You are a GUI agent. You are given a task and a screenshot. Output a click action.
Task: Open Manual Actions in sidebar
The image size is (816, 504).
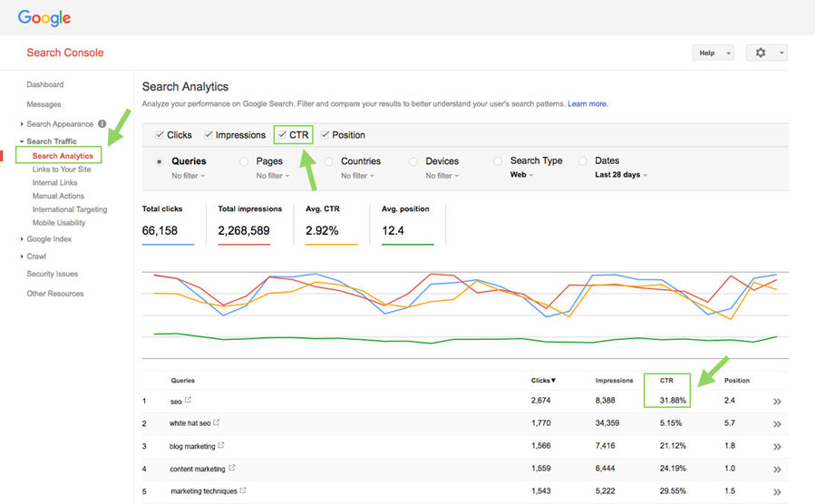click(x=58, y=196)
